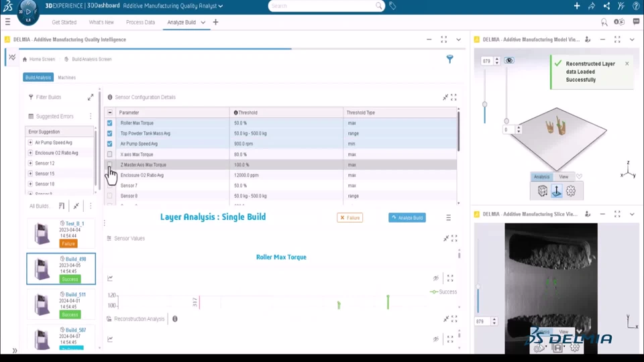The height and width of the screenshot is (362, 644).
Task: Switch to Process Data tab
Action: click(140, 22)
